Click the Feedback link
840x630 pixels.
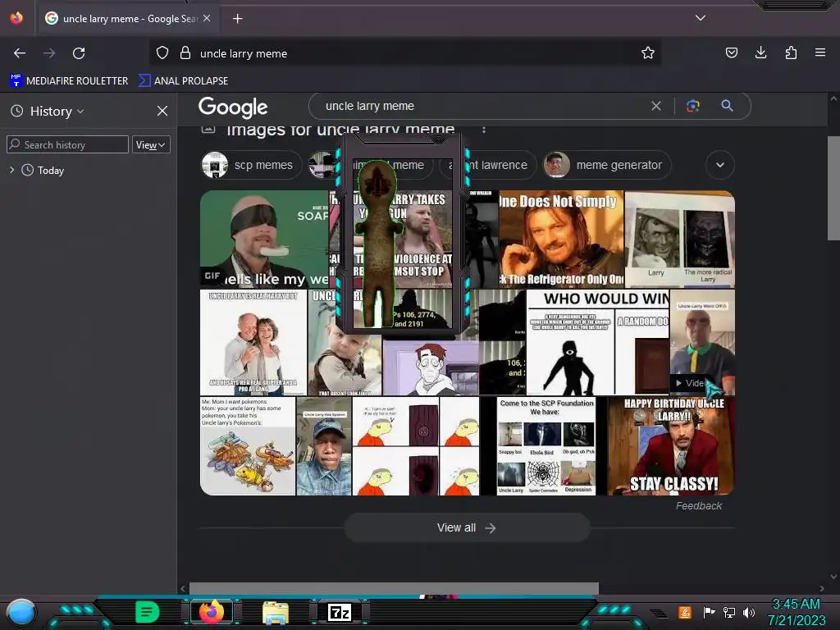[699, 505]
